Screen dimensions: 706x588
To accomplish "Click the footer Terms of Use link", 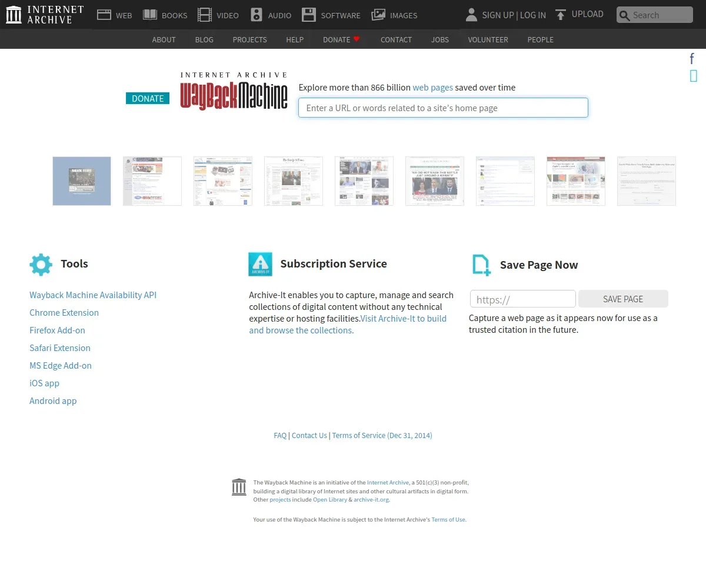I will (448, 520).
